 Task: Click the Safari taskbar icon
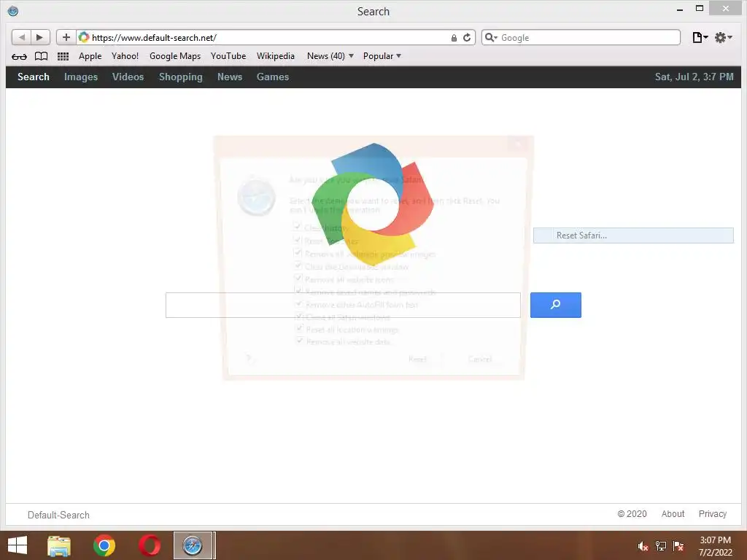193,545
